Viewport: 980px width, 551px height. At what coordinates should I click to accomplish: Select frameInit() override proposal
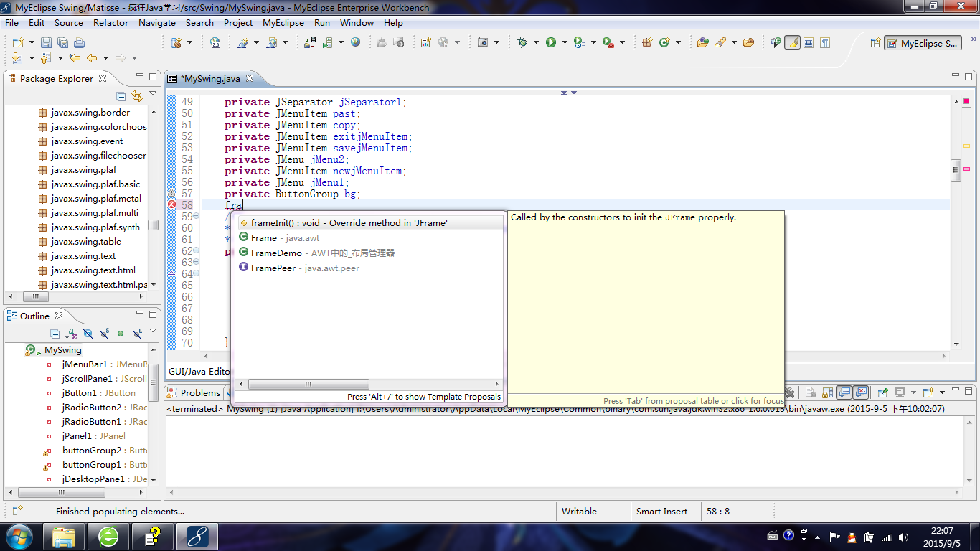click(370, 223)
